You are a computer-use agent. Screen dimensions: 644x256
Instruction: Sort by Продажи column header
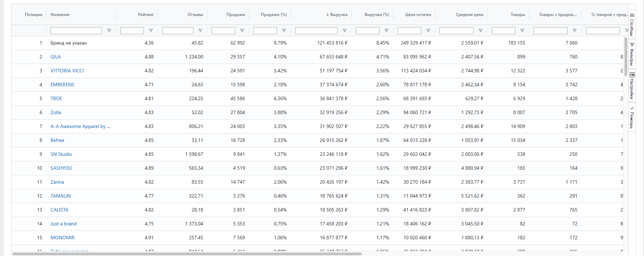click(x=236, y=15)
